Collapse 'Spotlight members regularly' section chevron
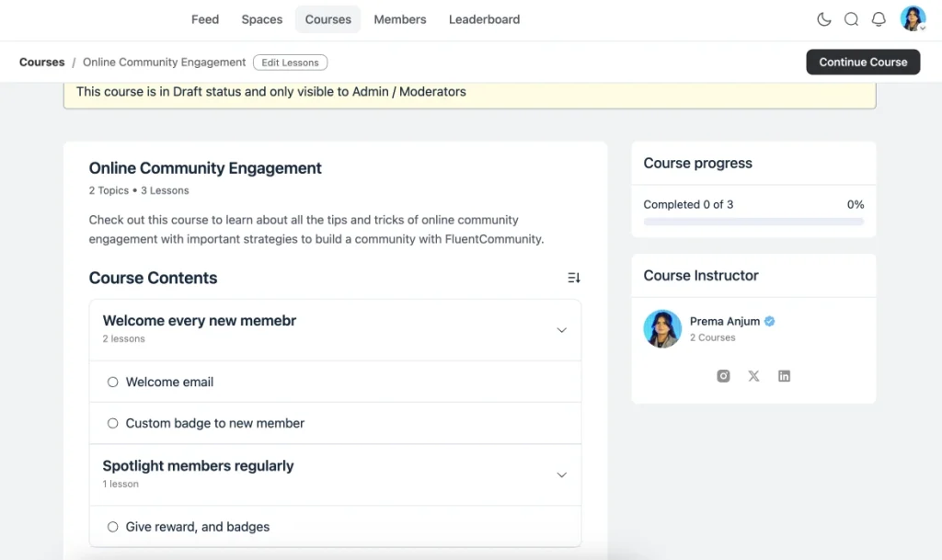The height and width of the screenshot is (560, 942). pos(561,474)
